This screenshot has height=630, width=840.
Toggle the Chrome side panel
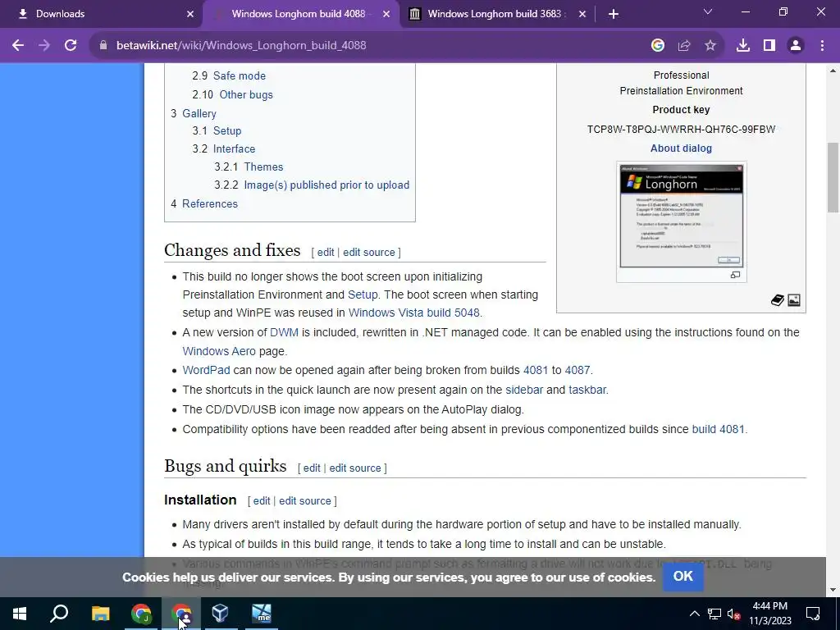click(x=769, y=46)
